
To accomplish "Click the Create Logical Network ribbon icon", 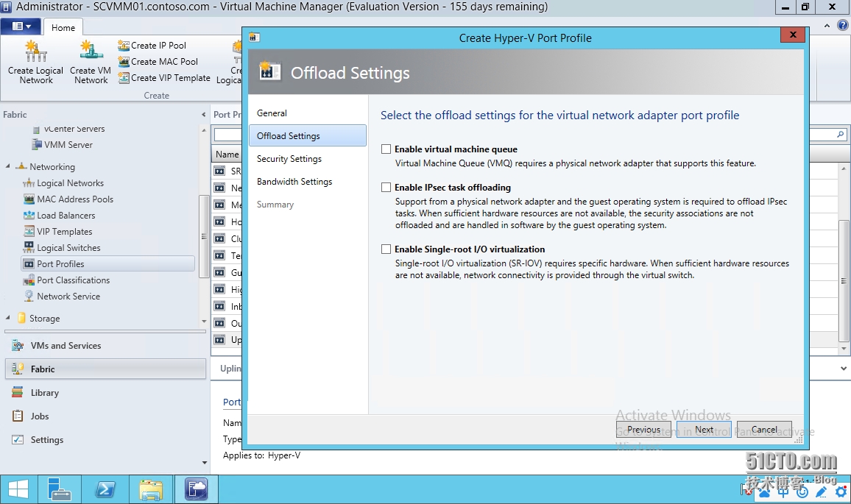I will pyautogui.click(x=36, y=52).
